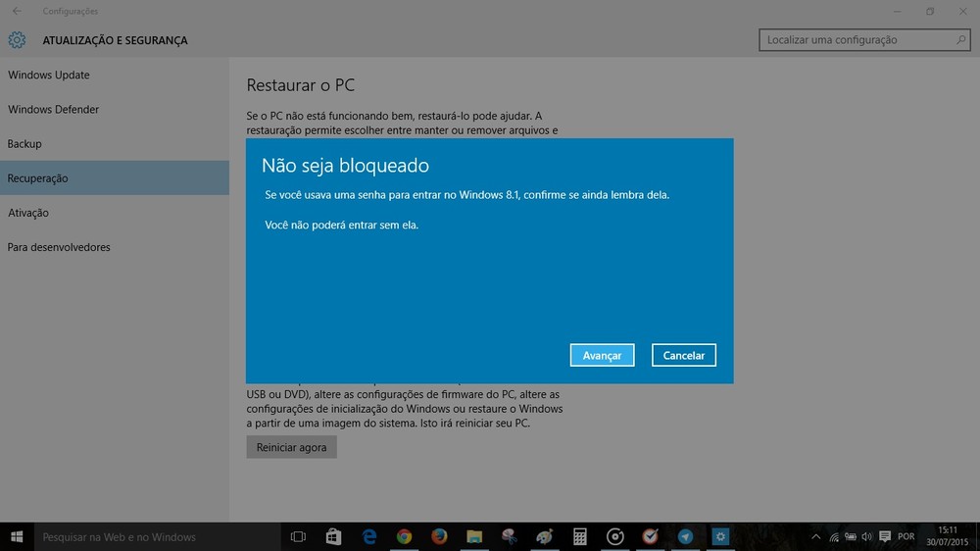Open the circular music app taskbar icon
The image size is (980, 551).
[x=615, y=536]
